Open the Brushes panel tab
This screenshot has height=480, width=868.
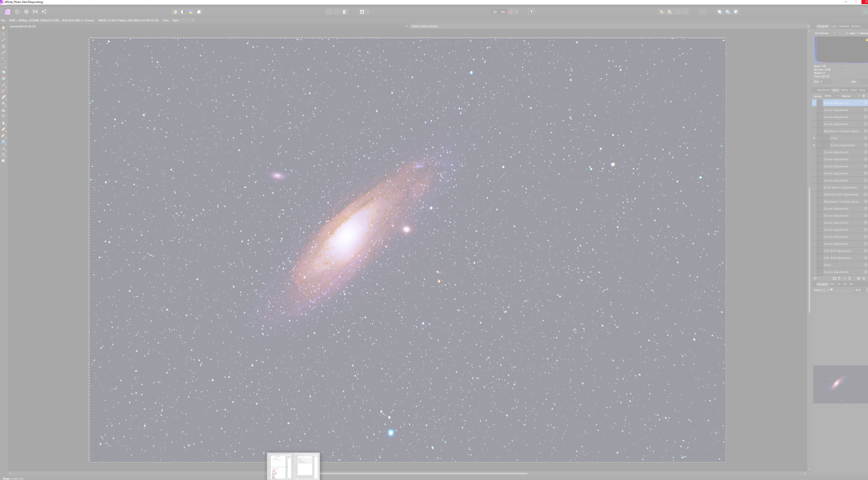pos(856,26)
